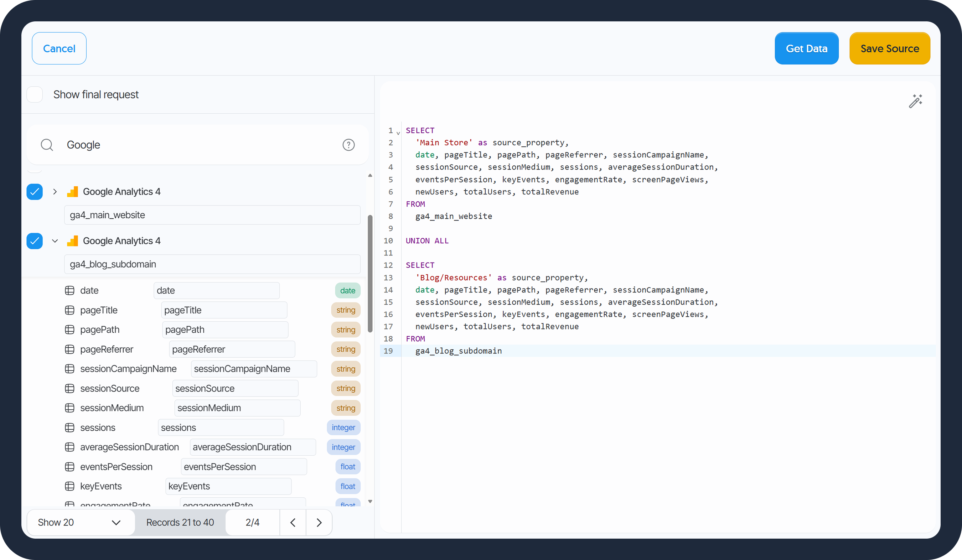This screenshot has height=560, width=962.
Task: Open the help question mark icon
Action: 348,145
